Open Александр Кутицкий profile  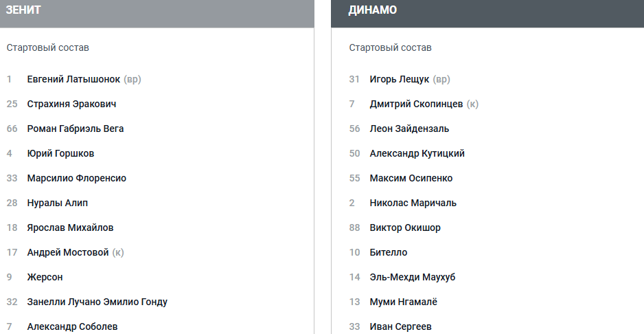pyautogui.click(x=417, y=153)
